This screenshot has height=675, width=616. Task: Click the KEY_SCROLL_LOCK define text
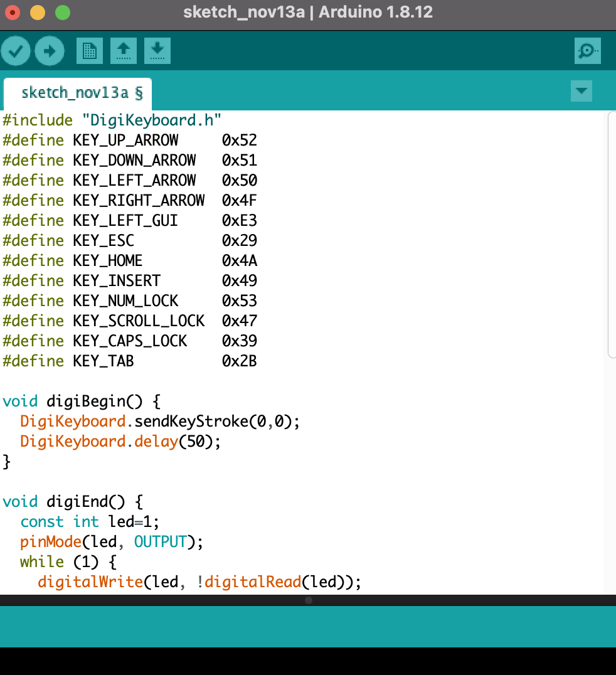click(139, 321)
